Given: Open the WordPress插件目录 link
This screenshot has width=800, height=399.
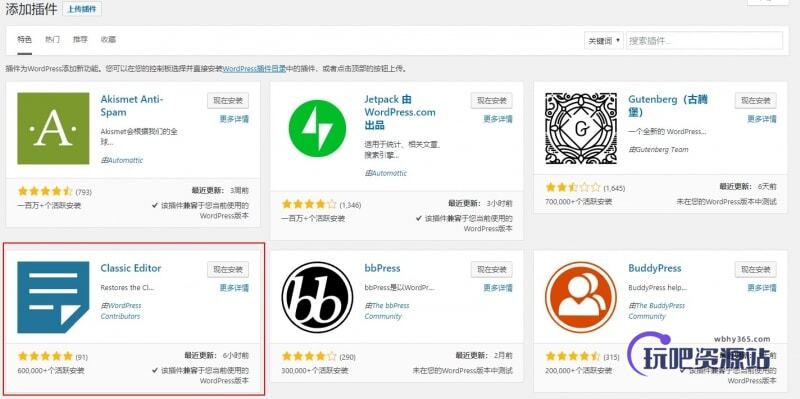Looking at the screenshot, I should [x=253, y=69].
